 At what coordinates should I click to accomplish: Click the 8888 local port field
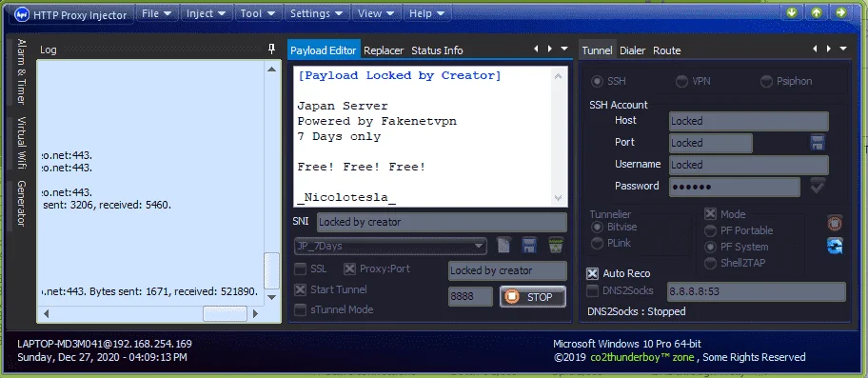[x=470, y=297]
